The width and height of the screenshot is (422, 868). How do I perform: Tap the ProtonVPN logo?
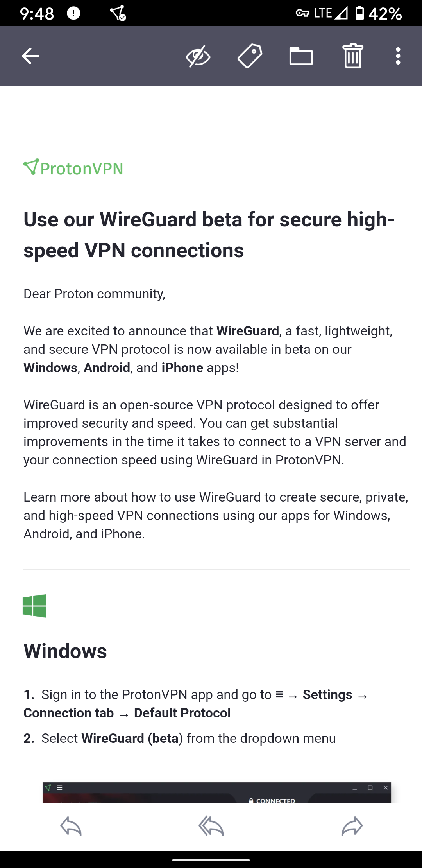coord(73,168)
